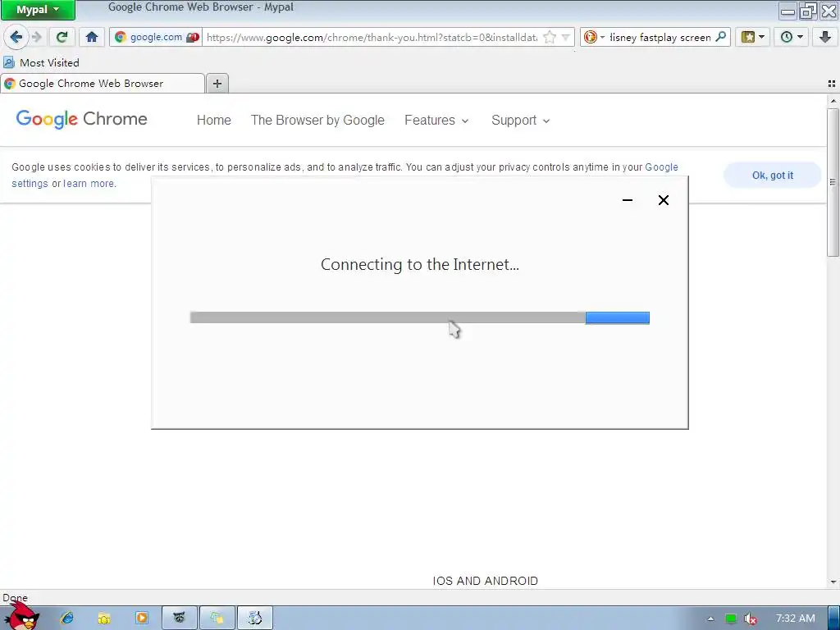Switch to the stacked-windows taskbar button
This screenshot has height=630, width=840.
tap(217, 619)
